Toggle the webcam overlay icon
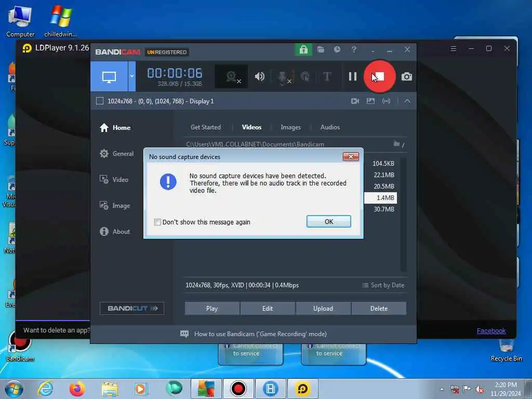Image resolution: width=532 pixels, height=399 pixels. [231, 76]
